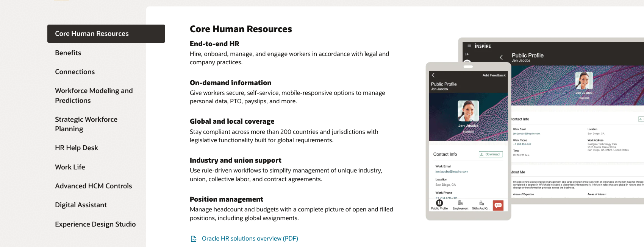Click the Global and local coverage heading
The image size is (644, 247).
(x=232, y=121)
